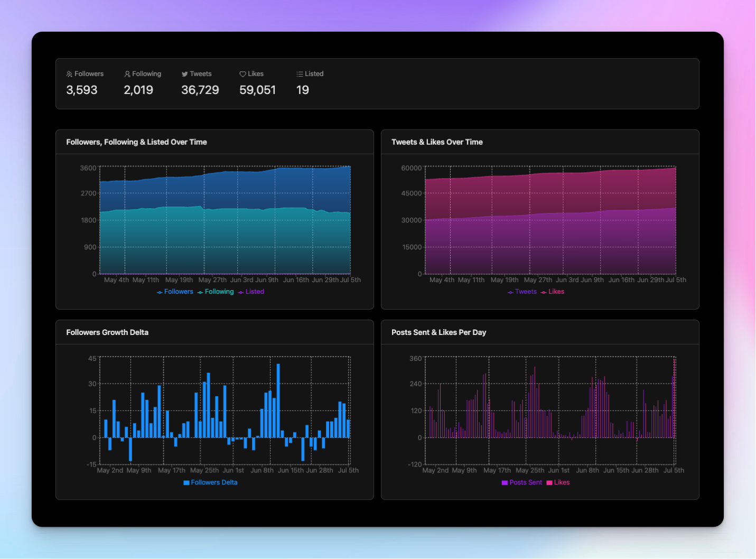Click the Posts Sent & Likes Per Day title
756x559 pixels.
438,332
